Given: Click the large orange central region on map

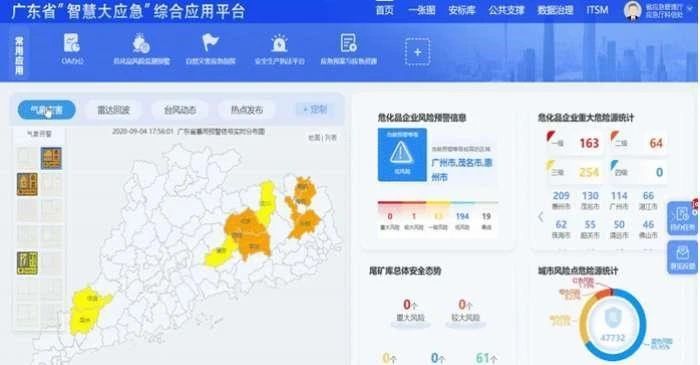Looking at the screenshot, I should click(248, 234).
